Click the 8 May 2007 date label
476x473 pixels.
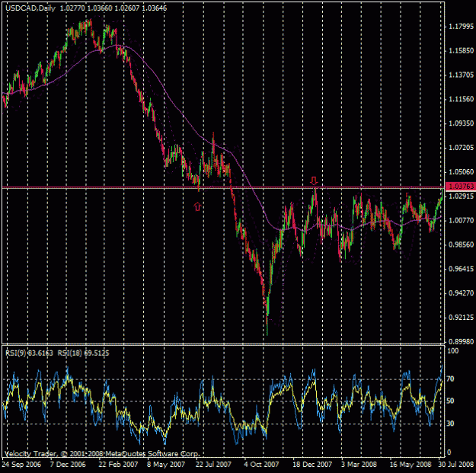[x=166, y=465]
